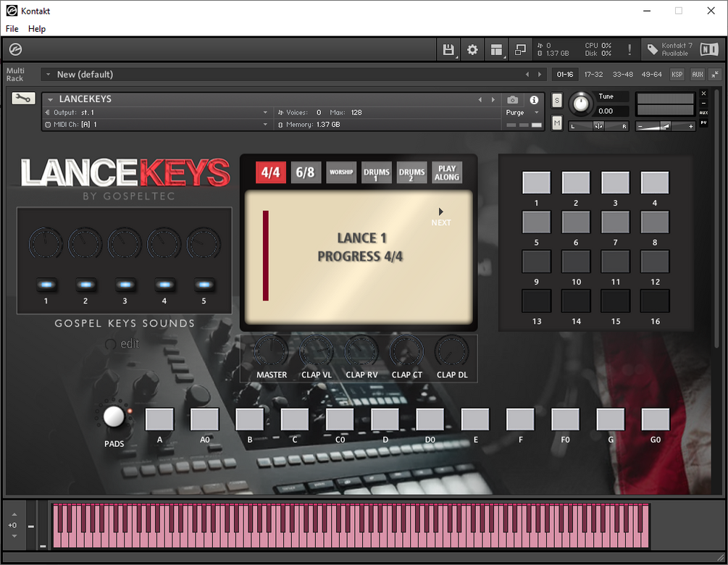Screen dimensions: 728x565
Task: Click the instrument volume slider
Action: 664,126
